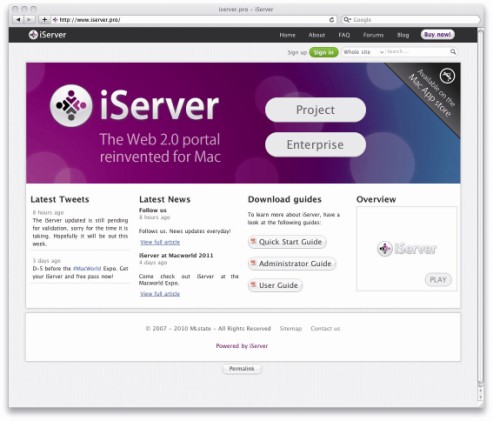Choose the Enterprise edition button
The image size is (493, 421).
coord(315,145)
